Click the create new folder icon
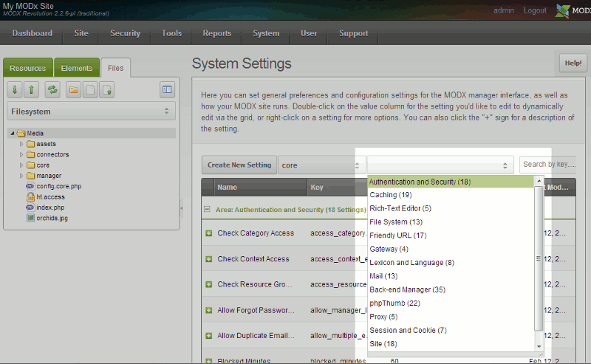The width and height of the screenshot is (591, 364). pyautogui.click(x=74, y=89)
